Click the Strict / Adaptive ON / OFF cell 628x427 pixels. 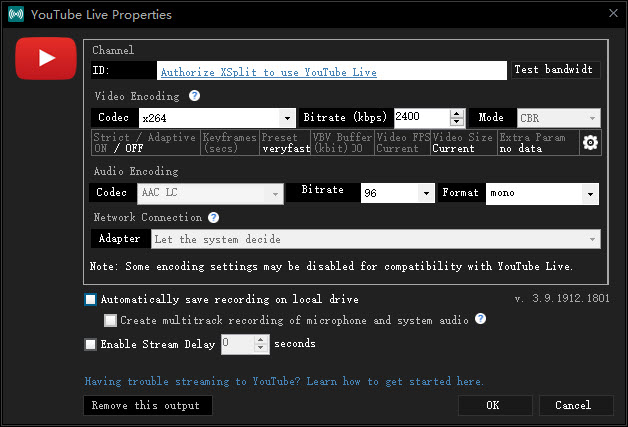click(x=146, y=143)
